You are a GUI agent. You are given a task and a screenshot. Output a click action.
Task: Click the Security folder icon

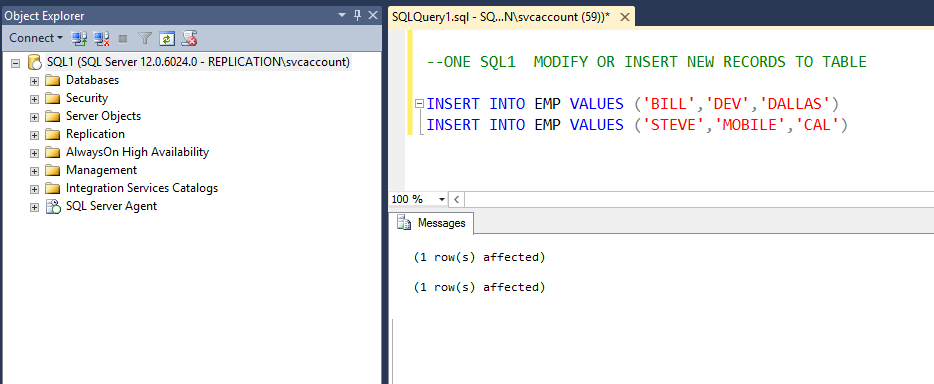click(53, 98)
